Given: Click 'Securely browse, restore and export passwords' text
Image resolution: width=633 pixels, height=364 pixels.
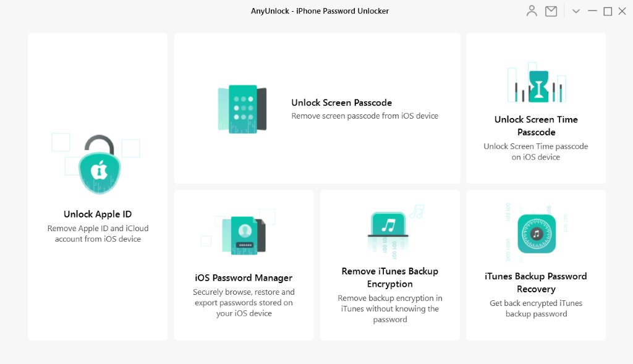Looking at the screenshot, I should (244, 302).
